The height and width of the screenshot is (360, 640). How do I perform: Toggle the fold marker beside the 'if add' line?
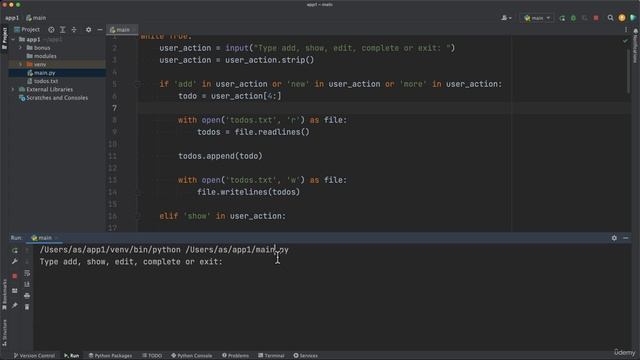point(138,84)
